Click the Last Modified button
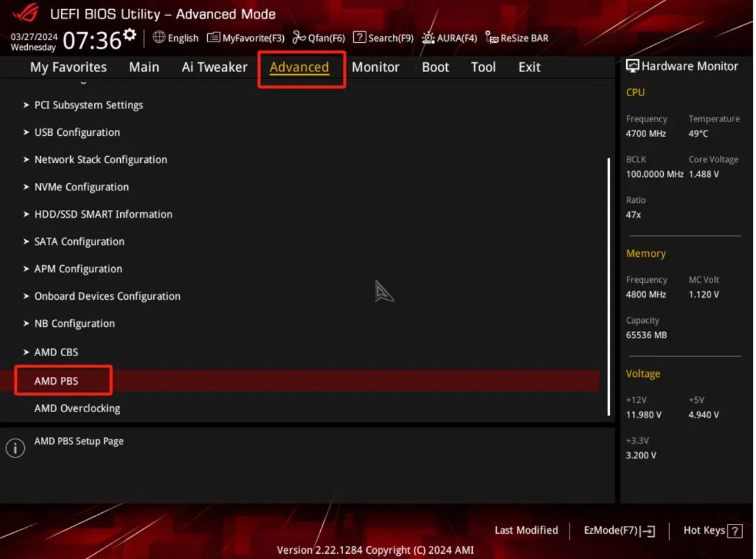Image resolution: width=756 pixels, height=559 pixels. [x=526, y=530]
